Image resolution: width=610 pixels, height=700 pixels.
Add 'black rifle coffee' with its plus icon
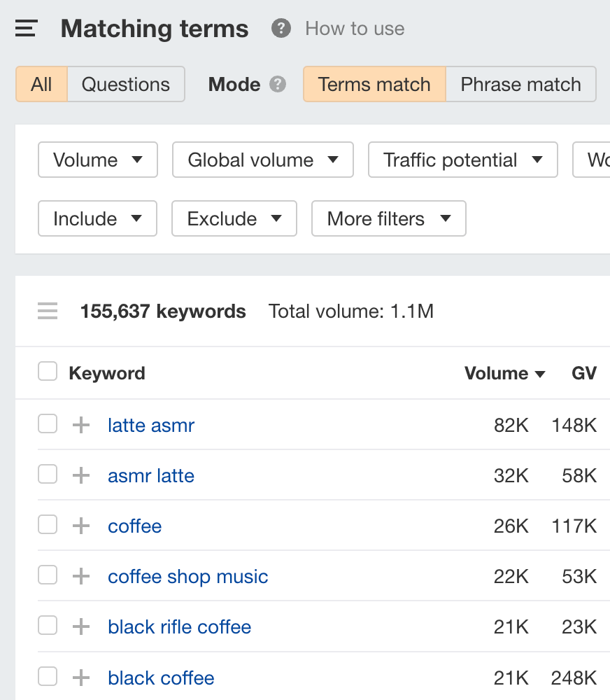coord(81,626)
